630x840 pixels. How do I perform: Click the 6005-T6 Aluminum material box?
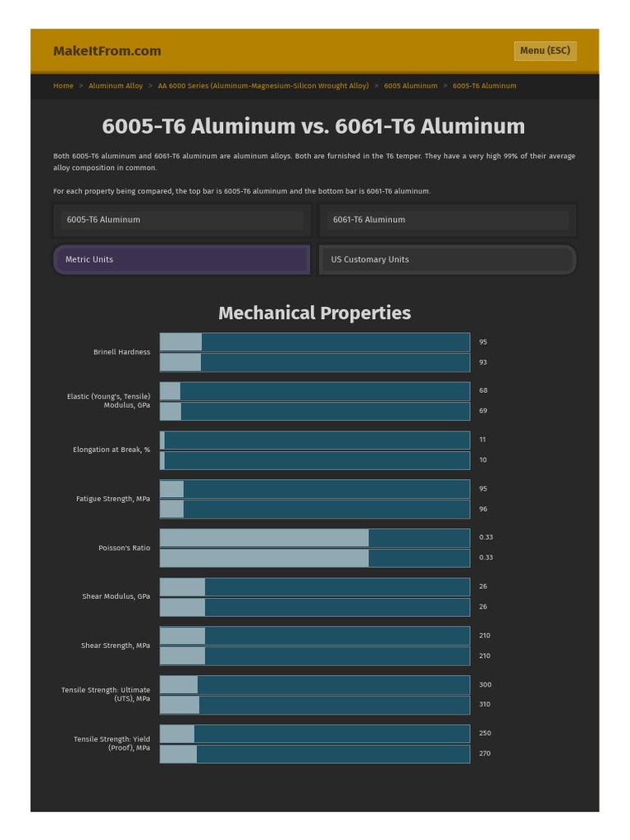pyautogui.click(x=181, y=220)
